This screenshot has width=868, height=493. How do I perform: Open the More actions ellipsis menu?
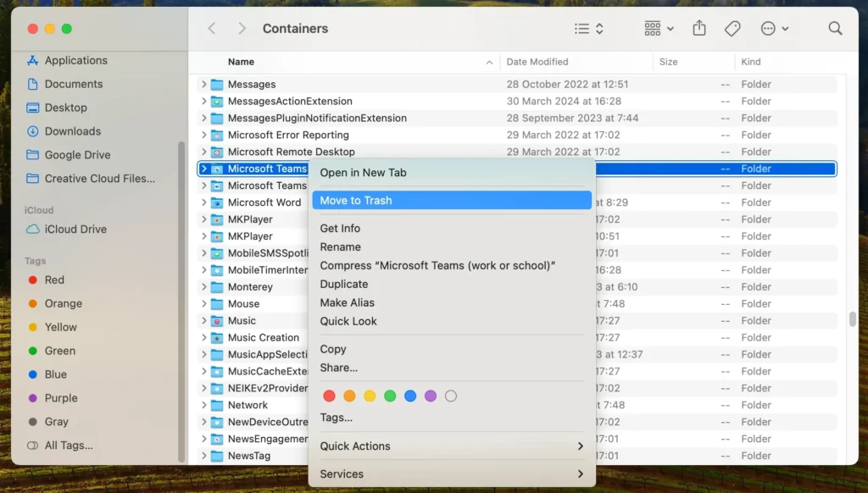tap(774, 28)
